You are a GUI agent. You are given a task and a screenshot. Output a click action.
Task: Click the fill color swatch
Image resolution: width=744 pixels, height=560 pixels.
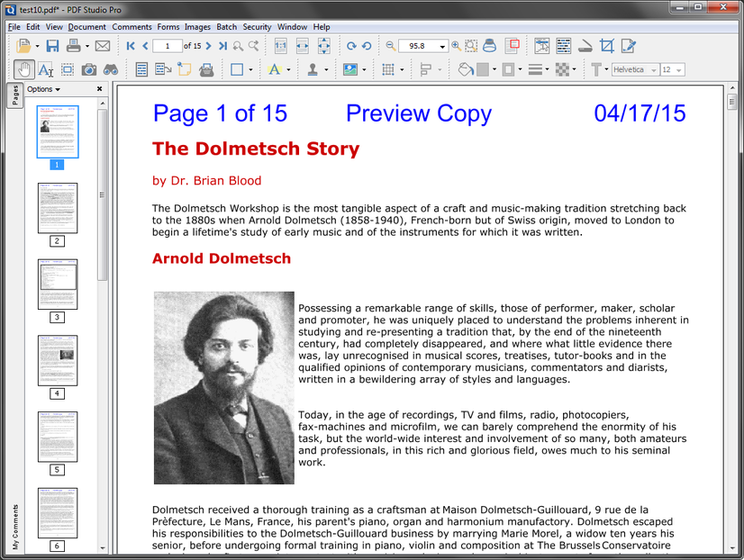click(x=483, y=69)
